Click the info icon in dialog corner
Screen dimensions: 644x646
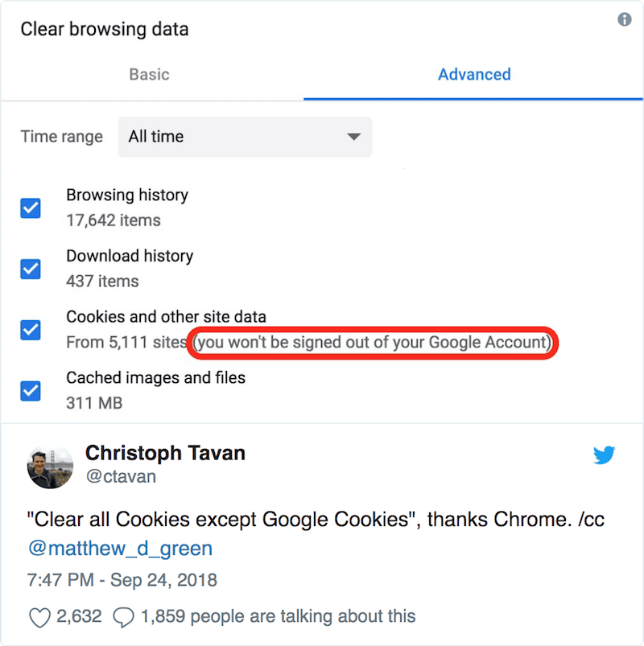(x=624, y=19)
